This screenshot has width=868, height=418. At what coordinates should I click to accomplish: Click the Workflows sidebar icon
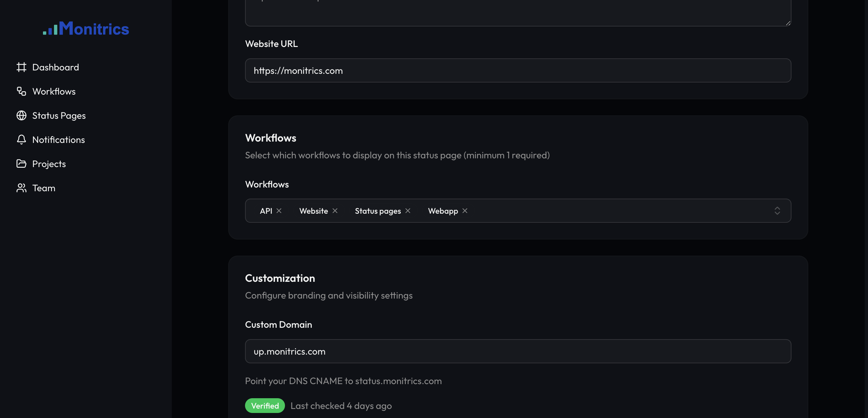pos(21,91)
